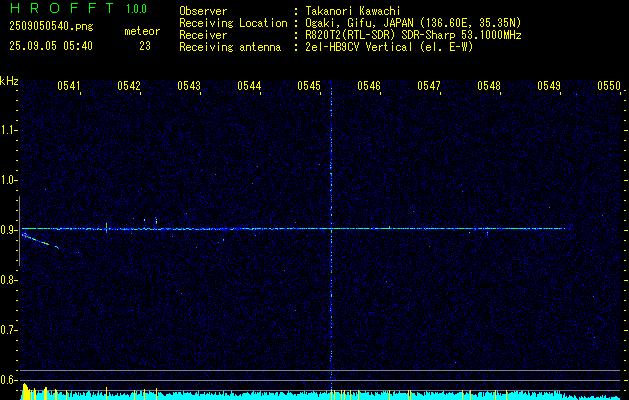
Task: Click the kHz axis unit label
Action: (9, 81)
